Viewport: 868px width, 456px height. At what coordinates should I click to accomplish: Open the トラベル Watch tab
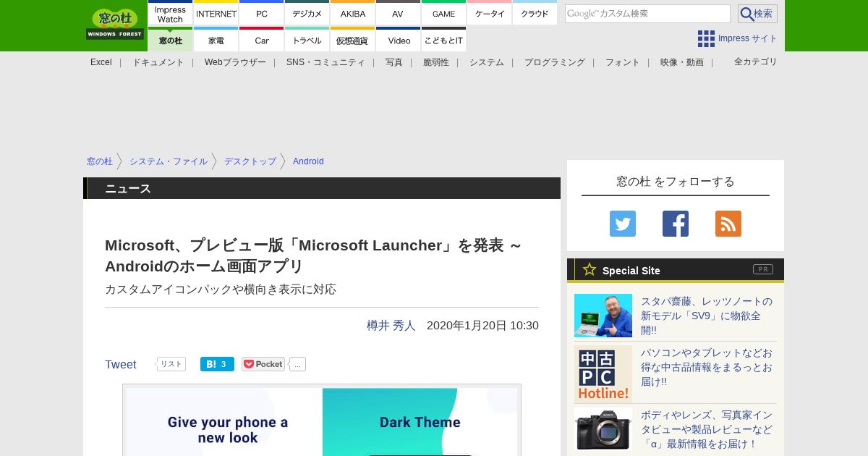coord(307,40)
